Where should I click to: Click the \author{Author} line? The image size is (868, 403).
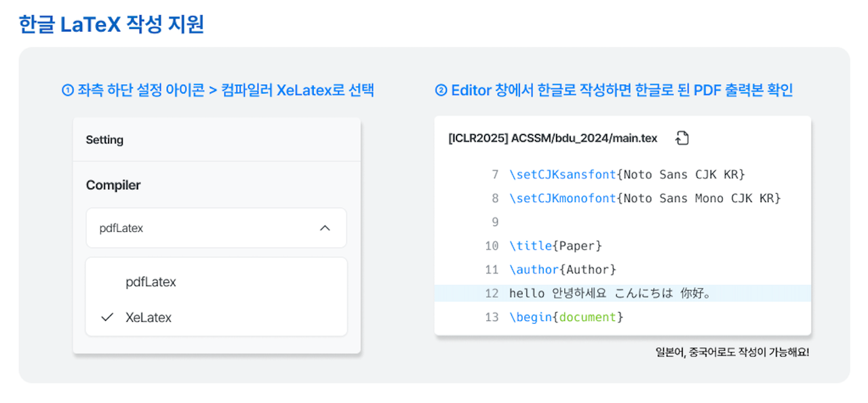(x=563, y=269)
